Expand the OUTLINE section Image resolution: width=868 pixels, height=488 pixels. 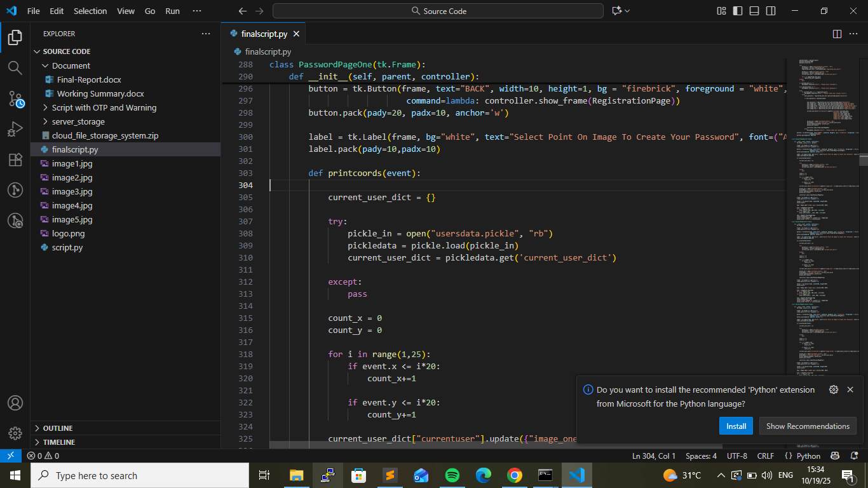pyautogui.click(x=58, y=428)
